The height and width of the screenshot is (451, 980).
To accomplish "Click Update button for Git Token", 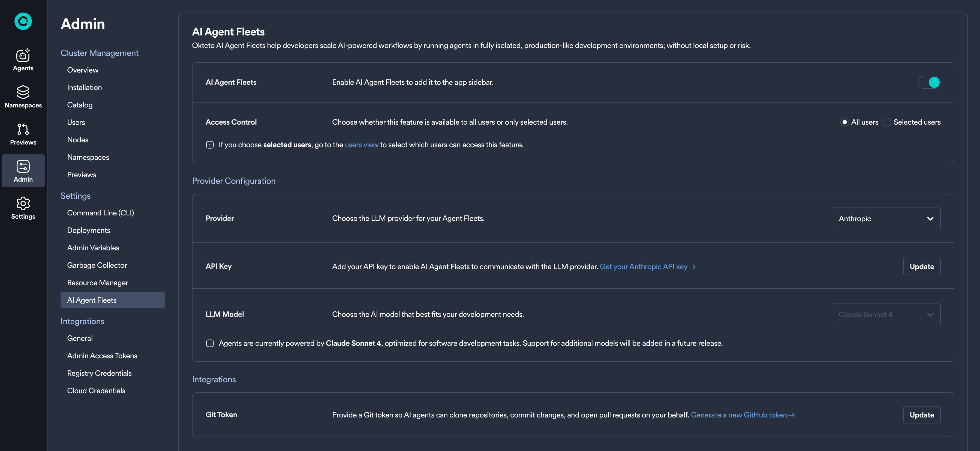I will [921, 415].
